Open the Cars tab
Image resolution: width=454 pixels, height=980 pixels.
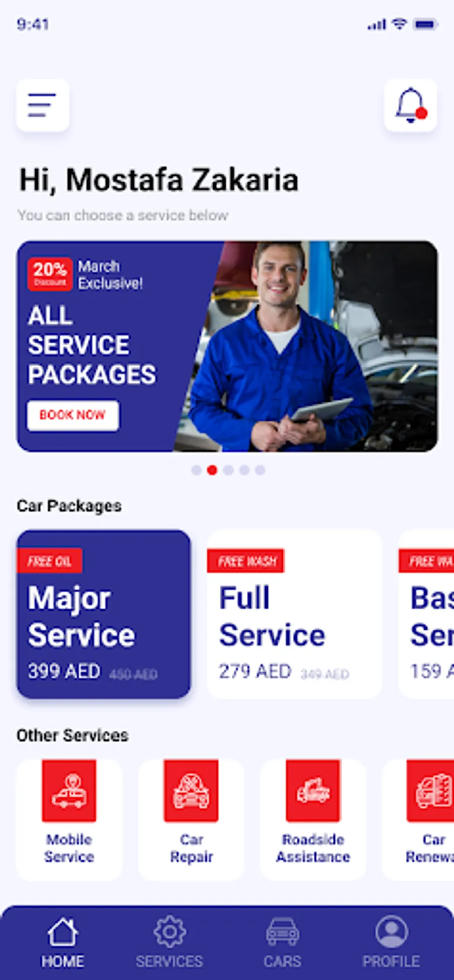(x=282, y=943)
